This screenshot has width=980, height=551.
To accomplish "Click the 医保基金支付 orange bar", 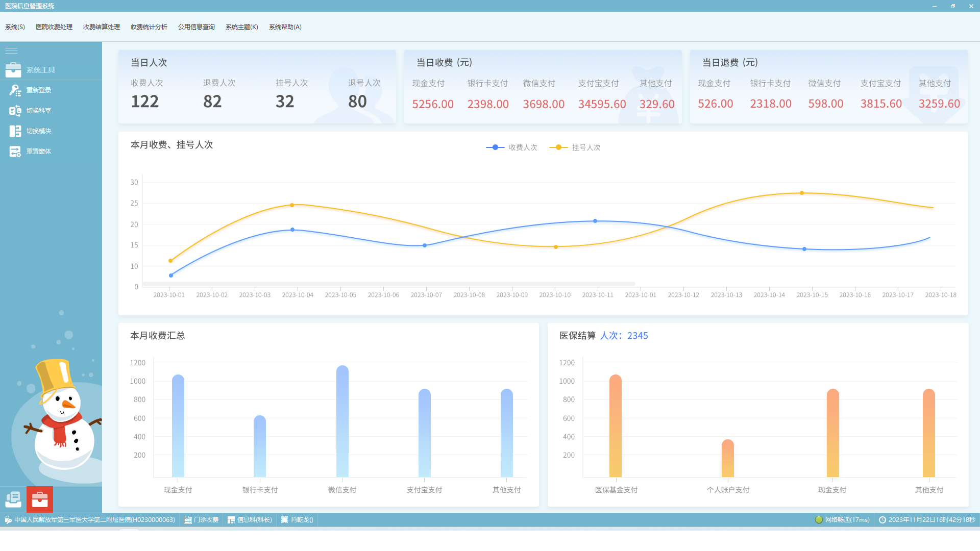I will [x=616, y=426].
